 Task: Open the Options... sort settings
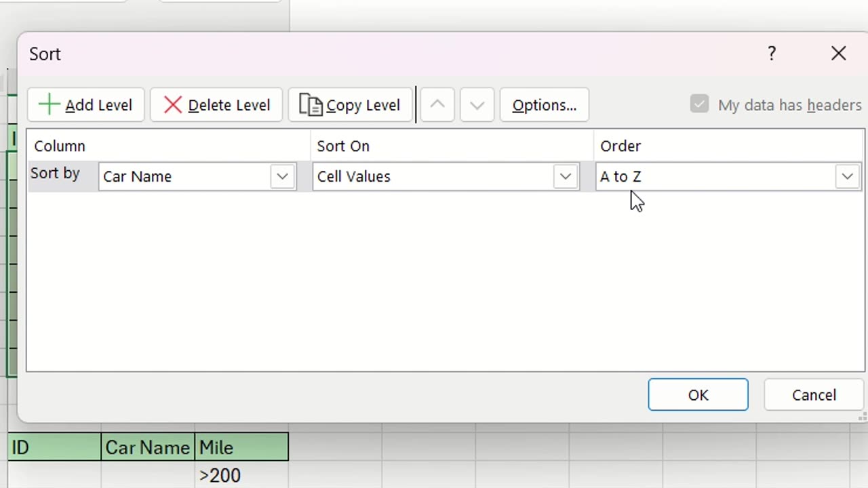(x=544, y=105)
